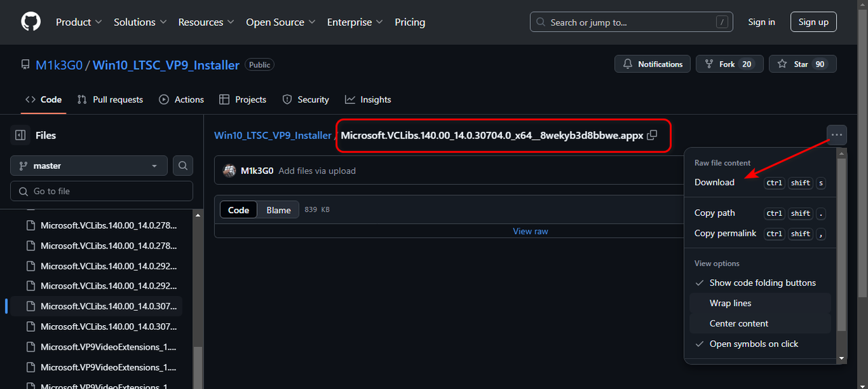
Task: Click the magnifier search button next to master
Action: 183,166
